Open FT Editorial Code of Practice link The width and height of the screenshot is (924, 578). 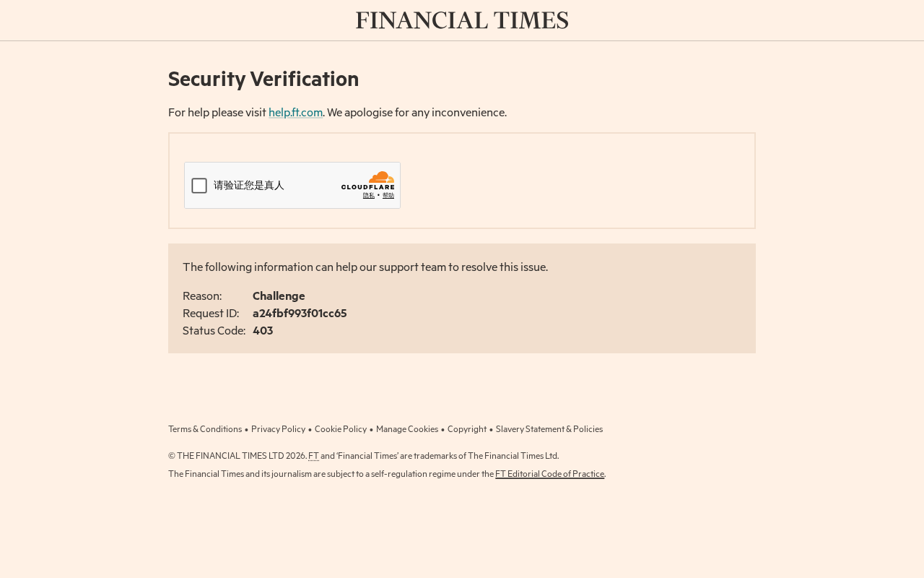[x=549, y=474]
